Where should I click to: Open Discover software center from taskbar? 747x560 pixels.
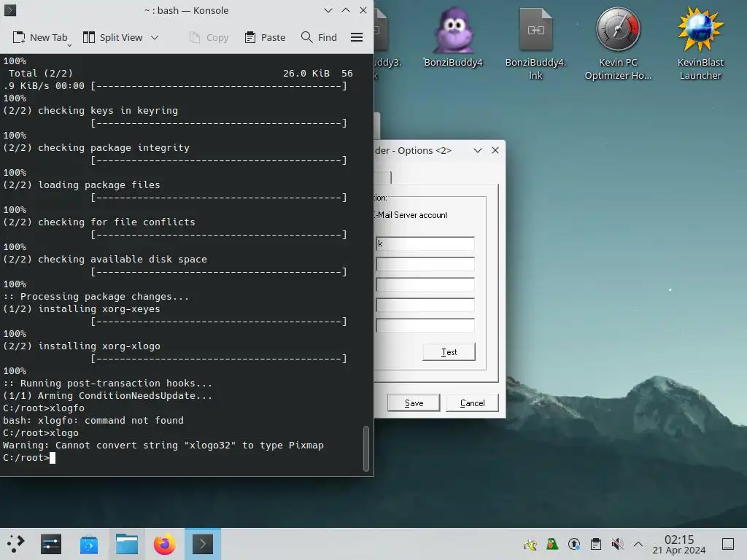coord(88,544)
